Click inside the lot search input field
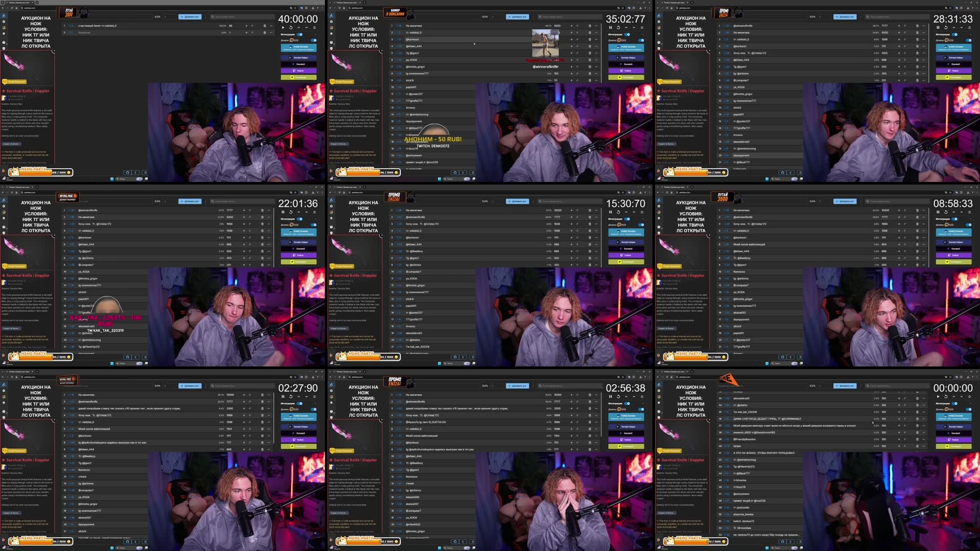 [x=241, y=16]
